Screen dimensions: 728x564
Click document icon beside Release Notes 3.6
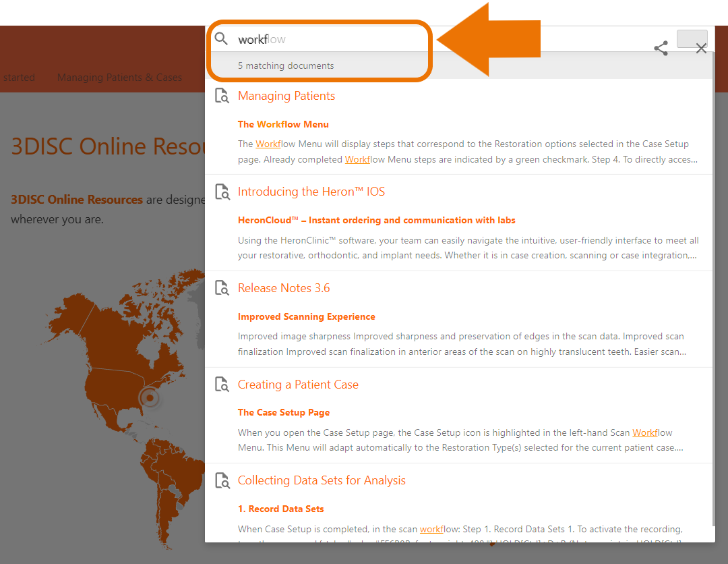click(222, 288)
